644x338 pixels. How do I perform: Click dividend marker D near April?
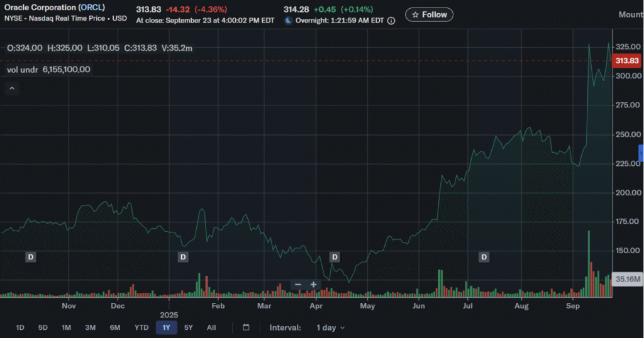[335, 257]
